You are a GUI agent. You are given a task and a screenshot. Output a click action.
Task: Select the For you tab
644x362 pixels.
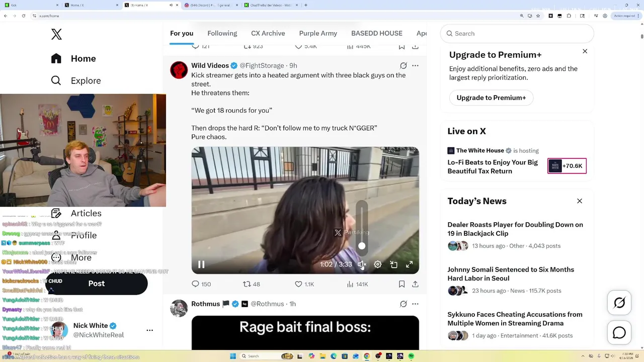pyautogui.click(x=182, y=33)
